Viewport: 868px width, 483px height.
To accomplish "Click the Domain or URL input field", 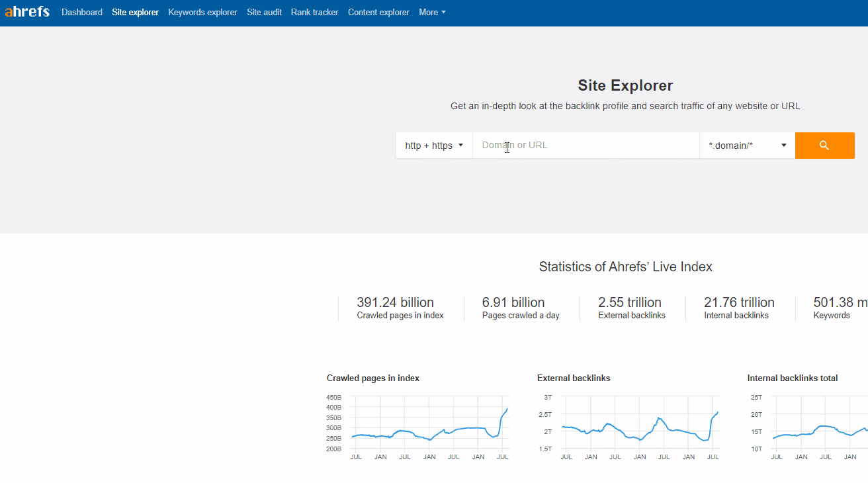I will click(586, 145).
